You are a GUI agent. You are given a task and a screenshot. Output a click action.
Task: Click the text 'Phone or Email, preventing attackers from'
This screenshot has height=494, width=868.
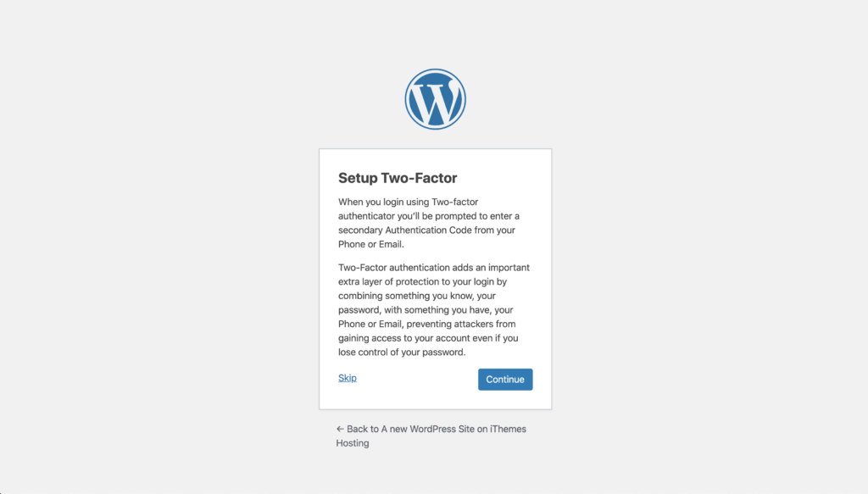coord(427,325)
